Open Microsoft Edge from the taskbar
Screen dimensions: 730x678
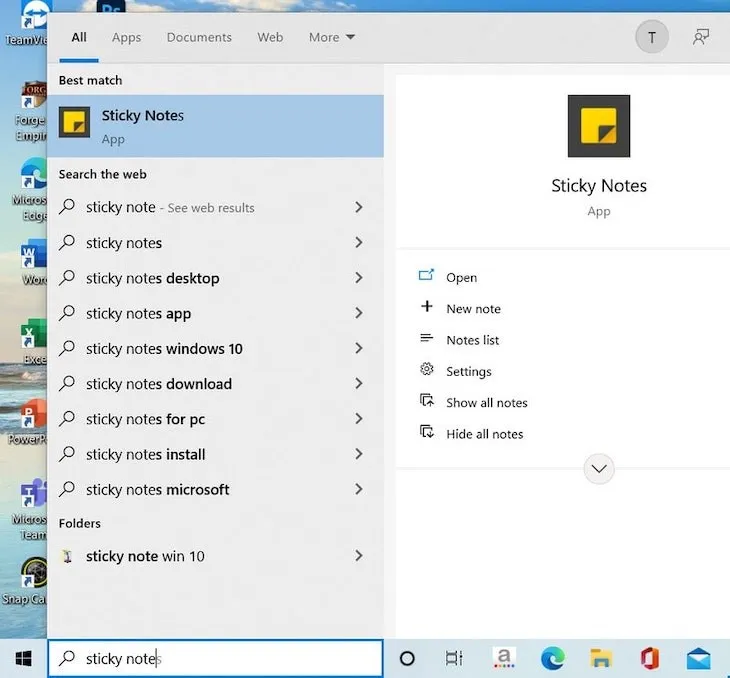coord(552,658)
